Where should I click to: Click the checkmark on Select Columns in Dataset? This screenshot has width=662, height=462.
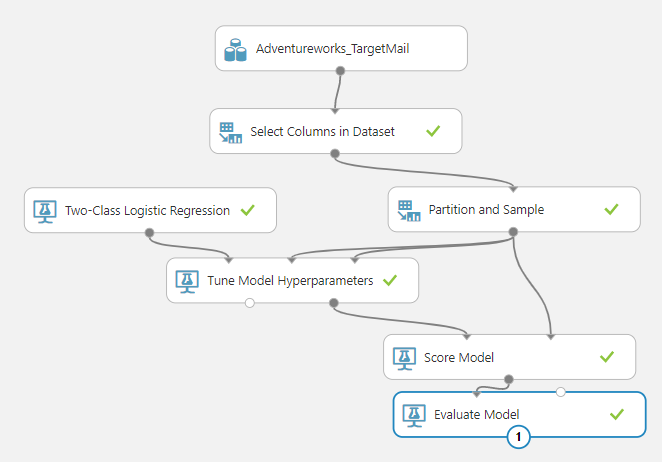coord(433,131)
